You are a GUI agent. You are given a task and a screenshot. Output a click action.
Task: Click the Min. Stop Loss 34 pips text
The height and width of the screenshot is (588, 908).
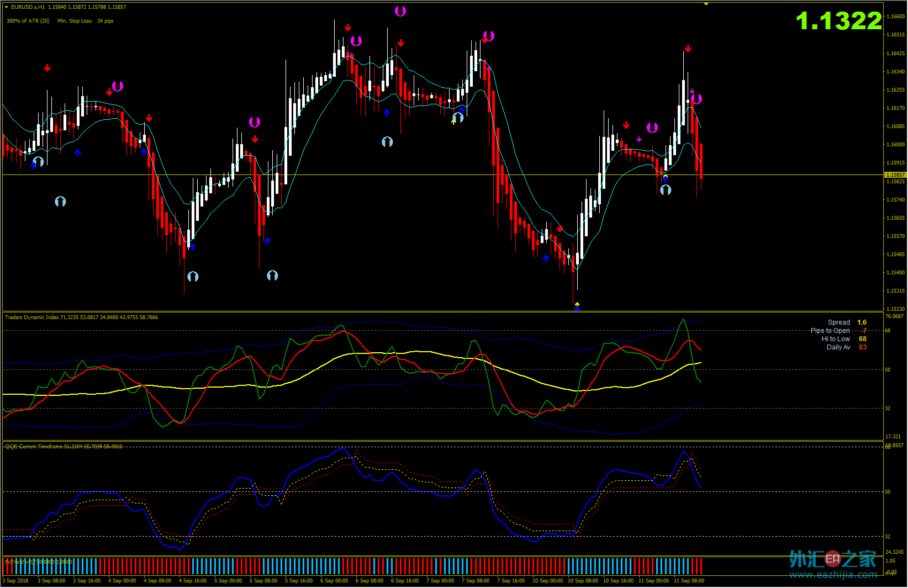pos(85,21)
